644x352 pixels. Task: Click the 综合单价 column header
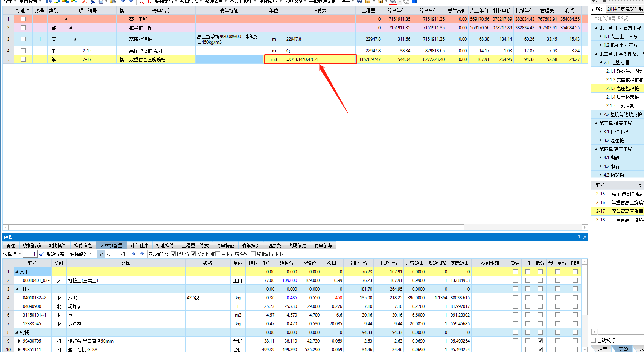(x=397, y=11)
